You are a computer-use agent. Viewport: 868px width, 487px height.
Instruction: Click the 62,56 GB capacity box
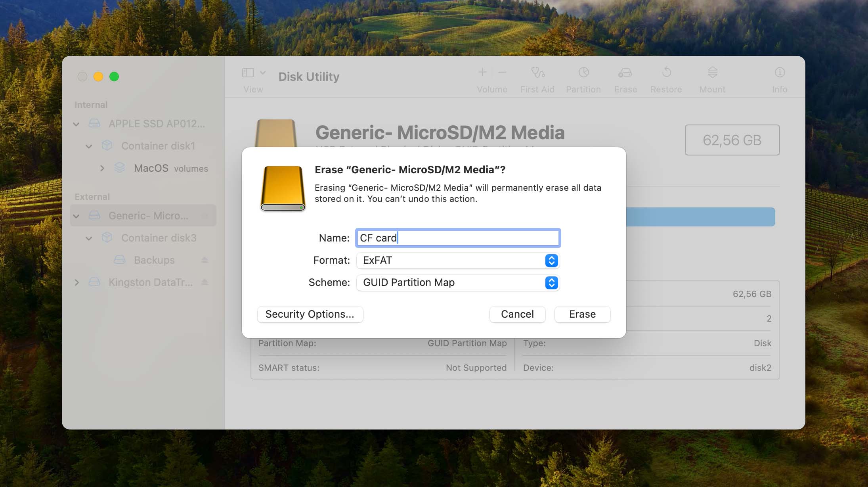(732, 140)
